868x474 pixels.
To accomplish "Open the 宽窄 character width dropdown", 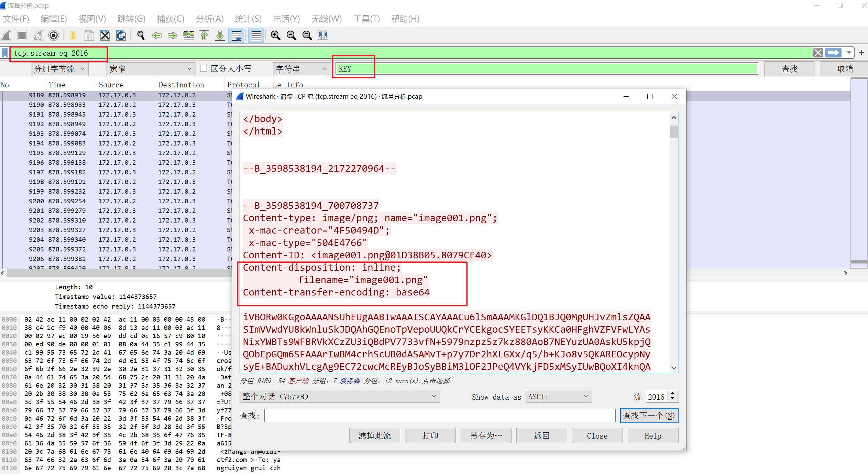I will tap(151, 69).
